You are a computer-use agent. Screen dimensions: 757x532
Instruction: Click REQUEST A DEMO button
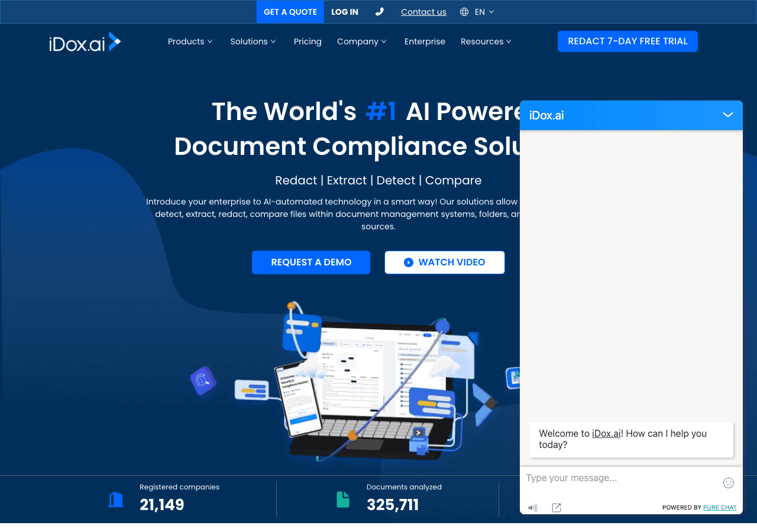[311, 262]
